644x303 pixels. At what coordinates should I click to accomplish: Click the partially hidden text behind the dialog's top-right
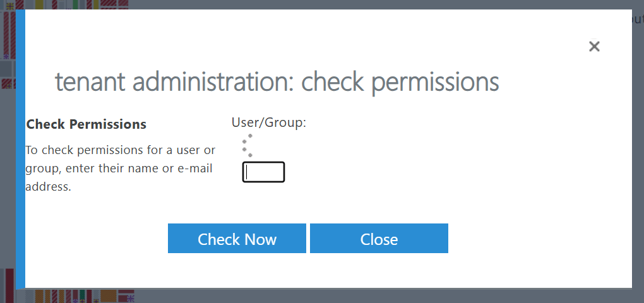click(x=637, y=19)
